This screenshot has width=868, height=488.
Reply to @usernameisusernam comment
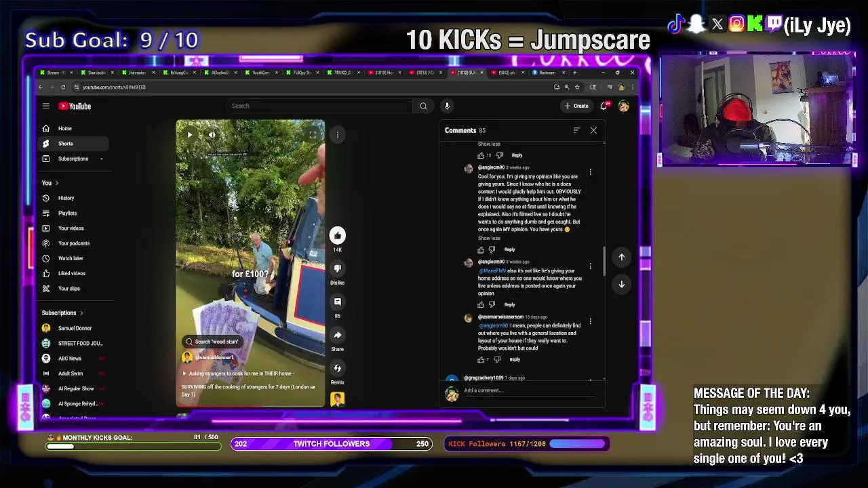[x=515, y=360]
